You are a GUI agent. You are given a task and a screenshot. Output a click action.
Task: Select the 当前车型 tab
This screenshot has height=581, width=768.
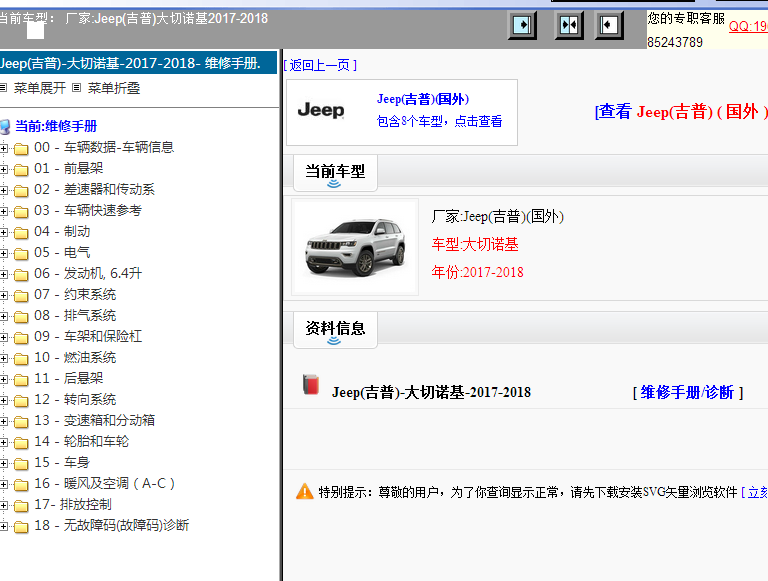click(335, 172)
